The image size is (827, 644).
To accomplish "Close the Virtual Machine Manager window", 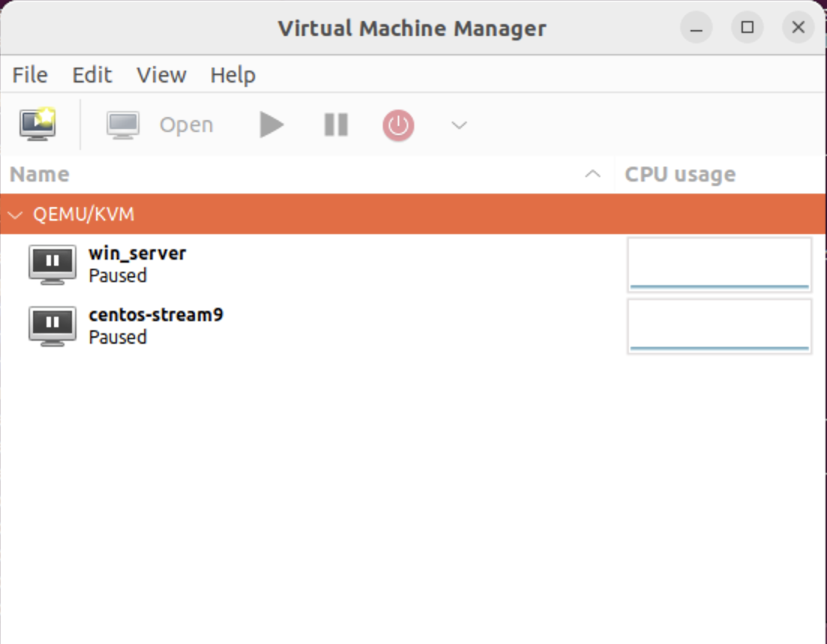I will click(x=798, y=28).
